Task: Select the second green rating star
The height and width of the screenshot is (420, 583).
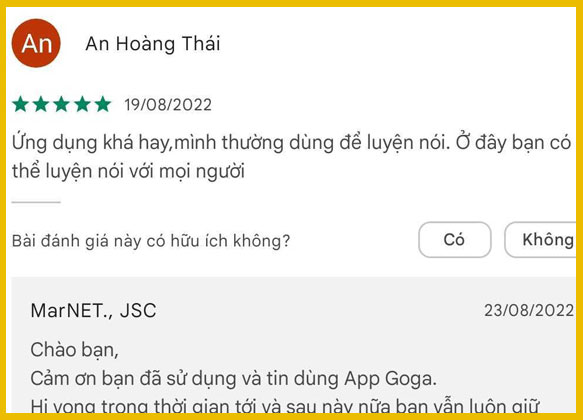Action: tap(41, 104)
